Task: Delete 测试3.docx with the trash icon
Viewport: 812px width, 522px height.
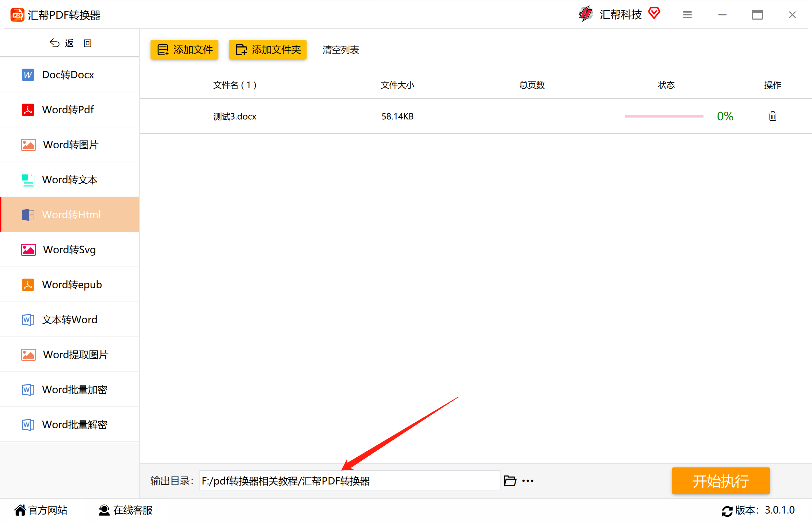Action: coord(773,116)
